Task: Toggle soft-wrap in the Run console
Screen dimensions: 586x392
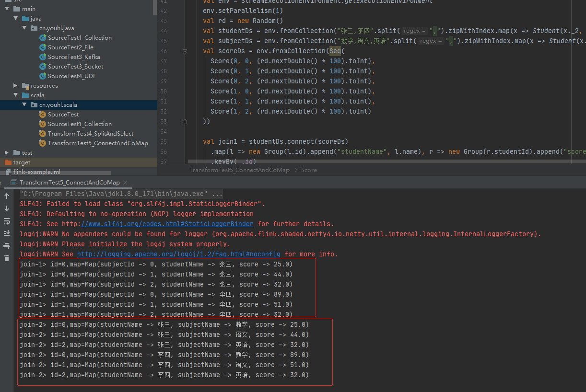Action: click(7, 221)
